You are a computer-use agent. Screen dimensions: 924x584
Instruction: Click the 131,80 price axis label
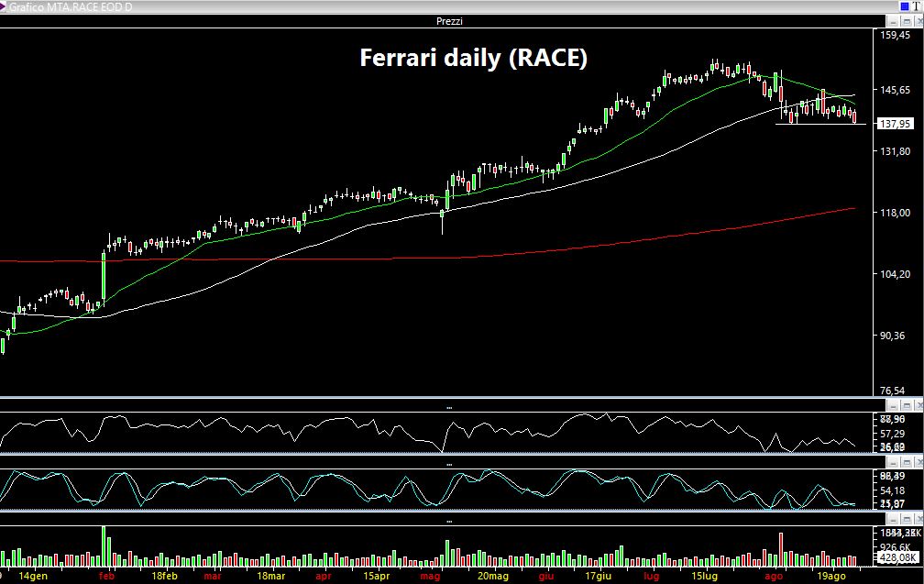(895, 151)
